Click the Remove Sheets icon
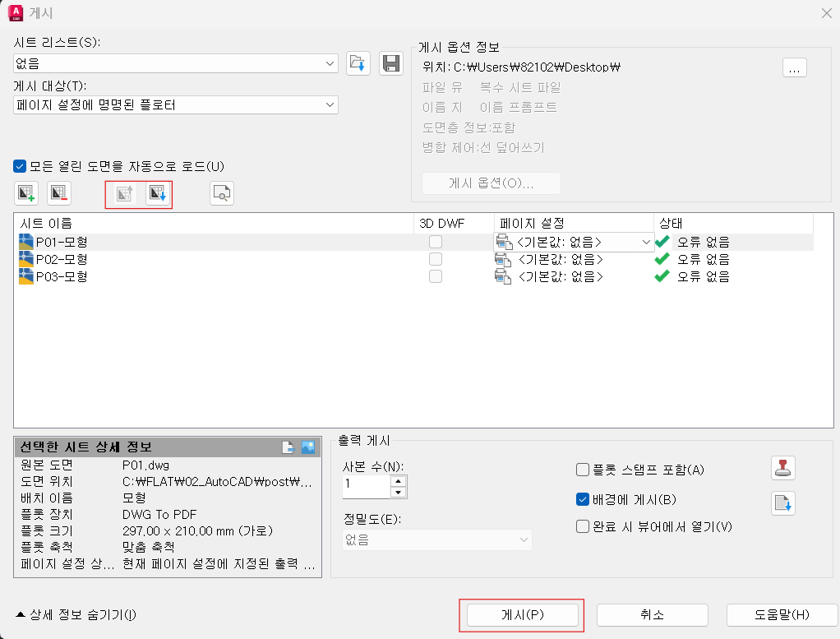This screenshot has height=639, width=840. 57,192
